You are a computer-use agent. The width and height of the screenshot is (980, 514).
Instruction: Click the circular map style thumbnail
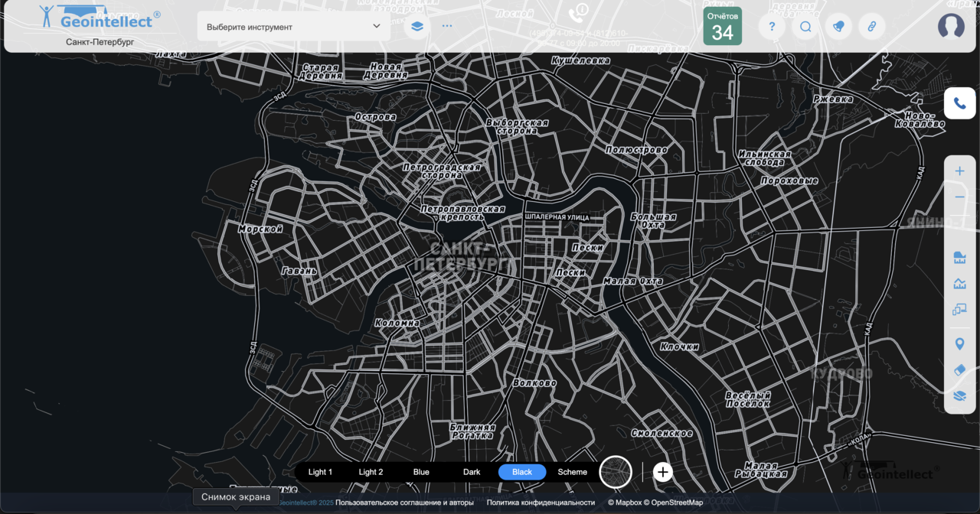(x=616, y=472)
